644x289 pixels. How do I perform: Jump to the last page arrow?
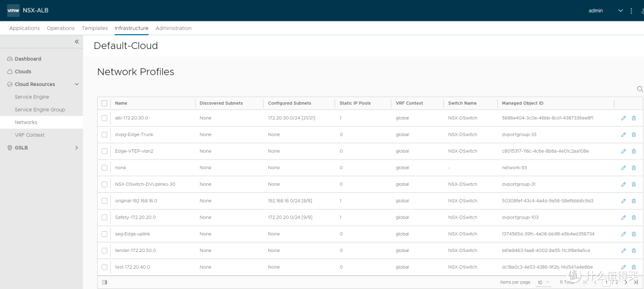(x=636, y=282)
